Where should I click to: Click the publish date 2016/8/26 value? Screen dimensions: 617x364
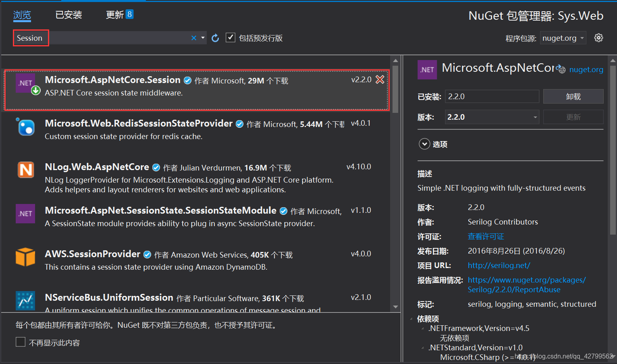pos(516,251)
